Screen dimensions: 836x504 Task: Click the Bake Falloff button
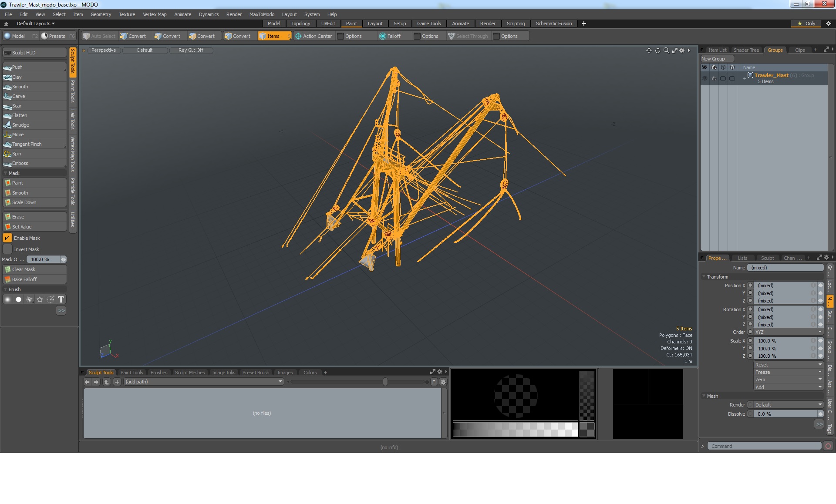(34, 279)
